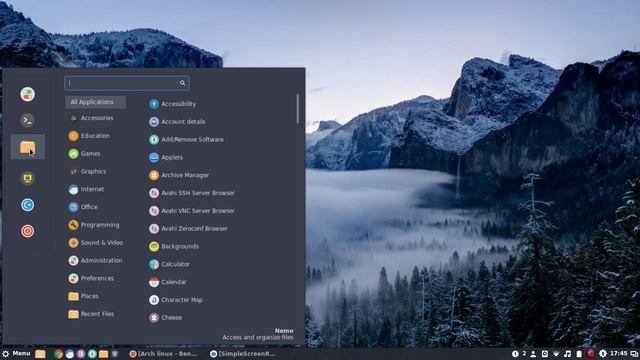640x360 pixels.
Task: Click the yellow Lock Screen icon in sidebar
Action: click(27, 178)
